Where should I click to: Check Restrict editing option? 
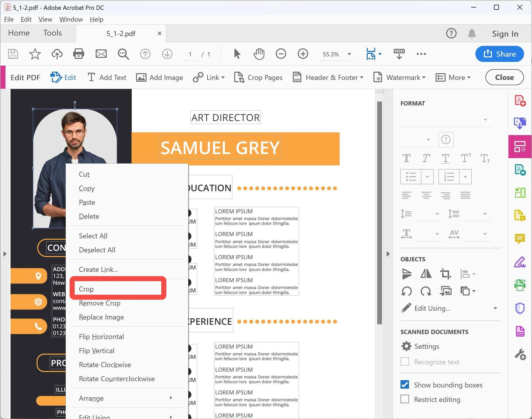coord(405,399)
